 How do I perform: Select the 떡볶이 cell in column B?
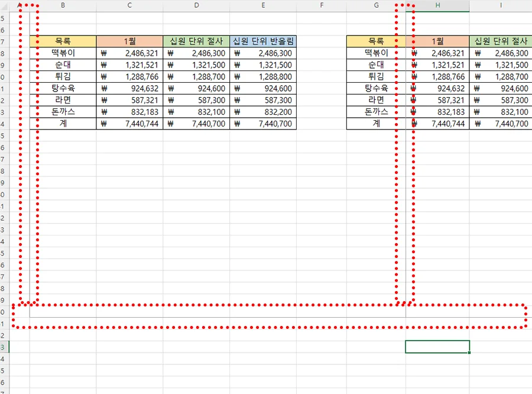pyautogui.click(x=63, y=53)
